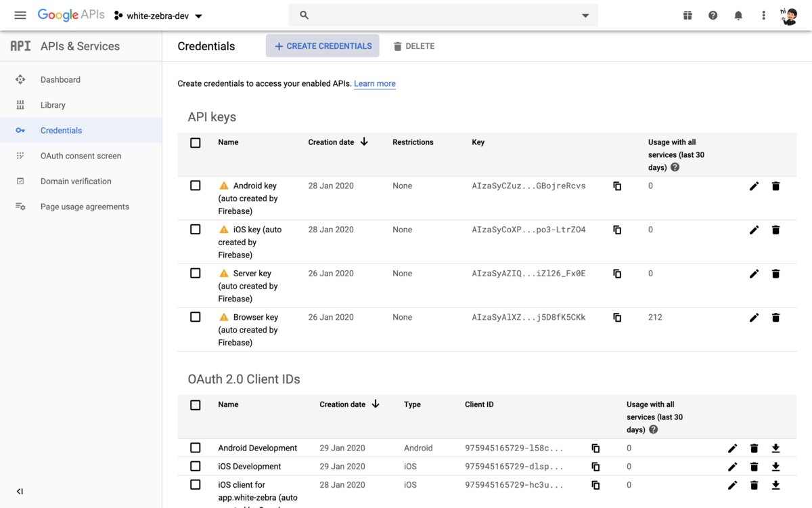Screen dimensions: 812x508
Task: Delete Android Development OAuth client
Action: pyautogui.click(x=754, y=448)
